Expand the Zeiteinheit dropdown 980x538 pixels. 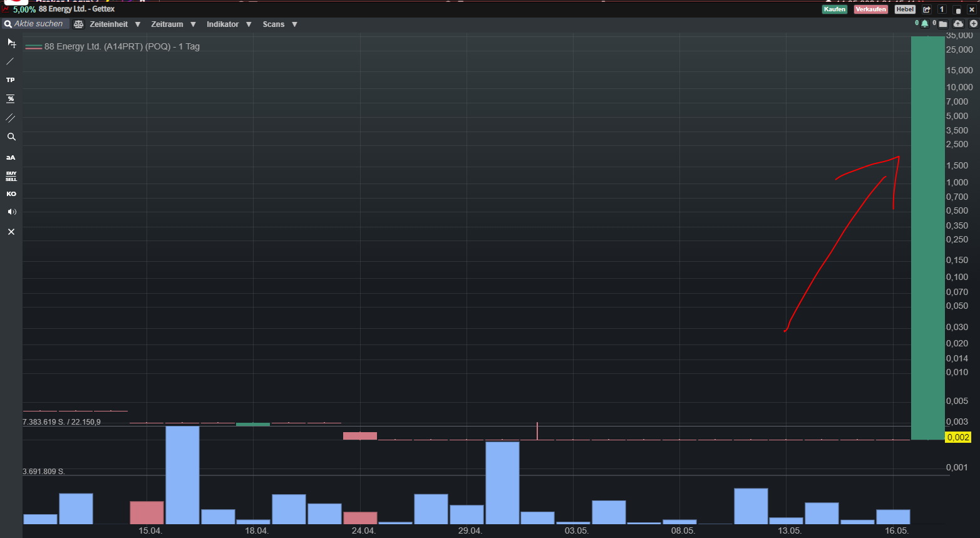(115, 24)
